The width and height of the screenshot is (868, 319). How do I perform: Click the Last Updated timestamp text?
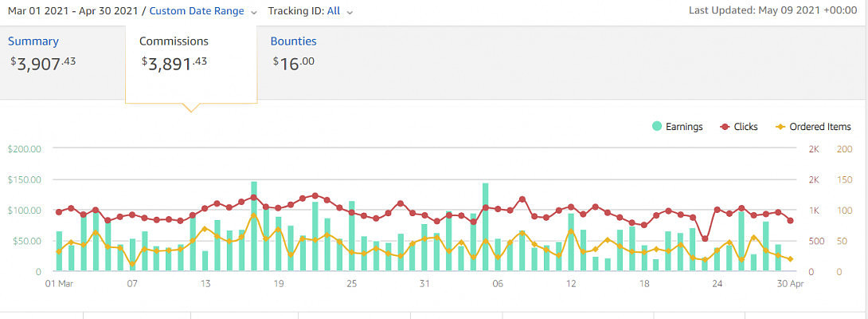[x=774, y=10]
